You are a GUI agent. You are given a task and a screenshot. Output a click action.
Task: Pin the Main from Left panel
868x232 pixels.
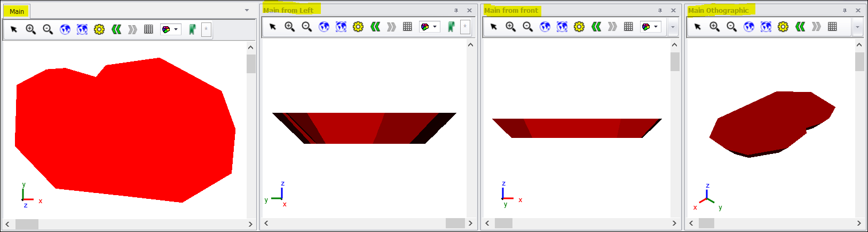coord(456,10)
